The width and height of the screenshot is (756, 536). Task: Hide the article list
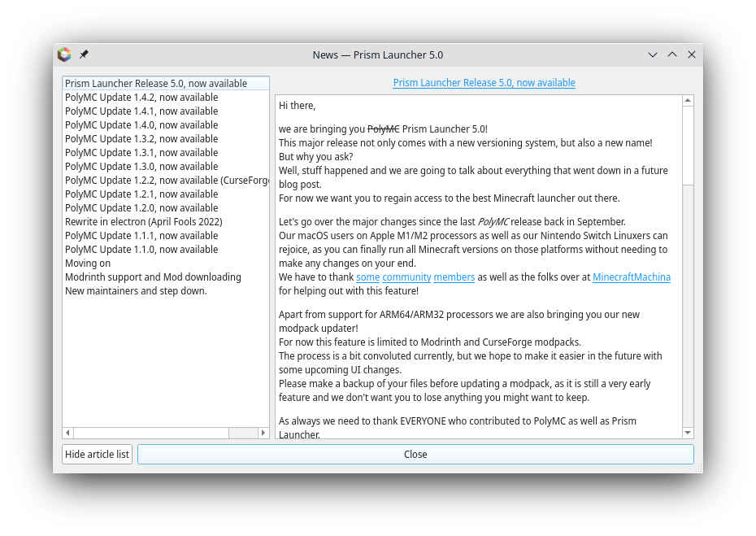[x=97, y=454]
